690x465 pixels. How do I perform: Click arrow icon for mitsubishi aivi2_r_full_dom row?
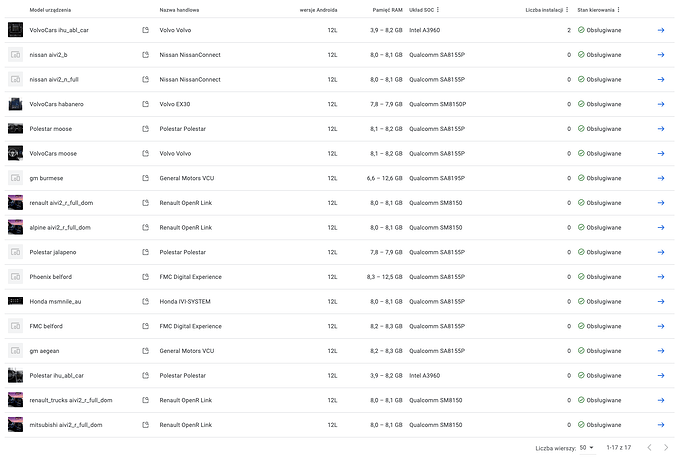661,425
